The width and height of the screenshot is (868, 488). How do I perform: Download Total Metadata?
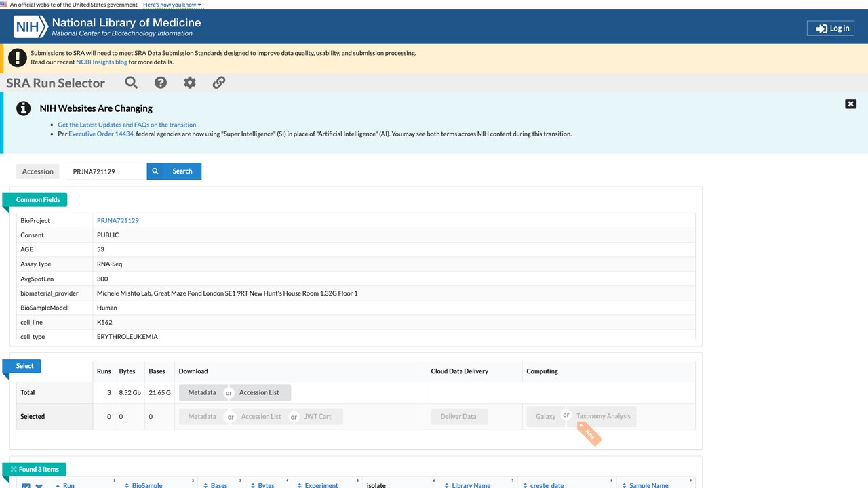point(202,392)
